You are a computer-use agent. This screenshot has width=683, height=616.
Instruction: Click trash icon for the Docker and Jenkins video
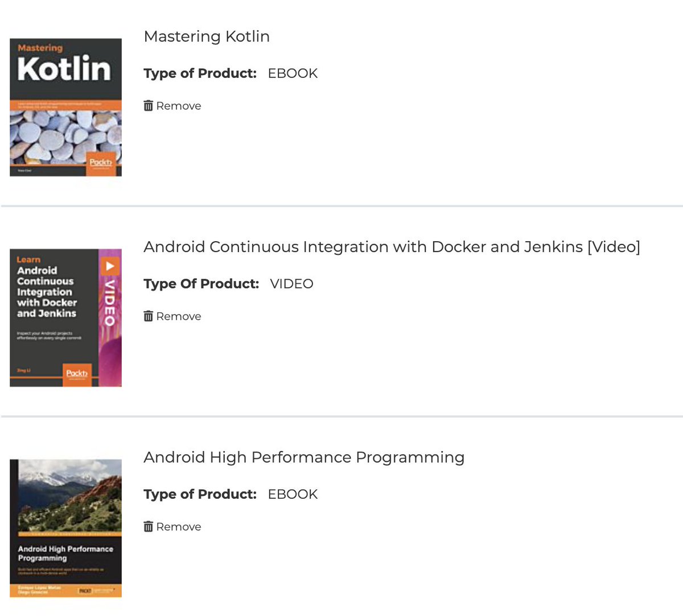click(x=148, y=316)
